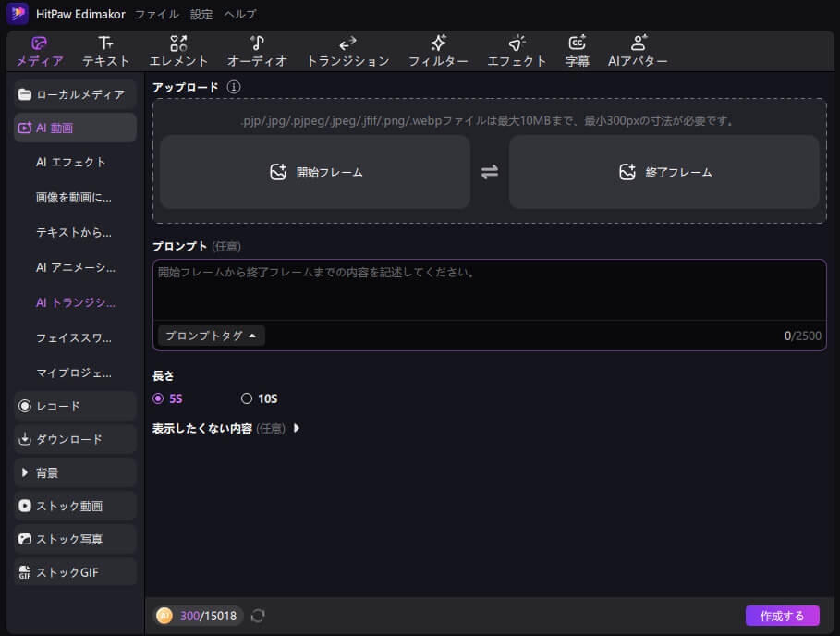Open ストック動画 library
The image size is (840, 636).
75,506
